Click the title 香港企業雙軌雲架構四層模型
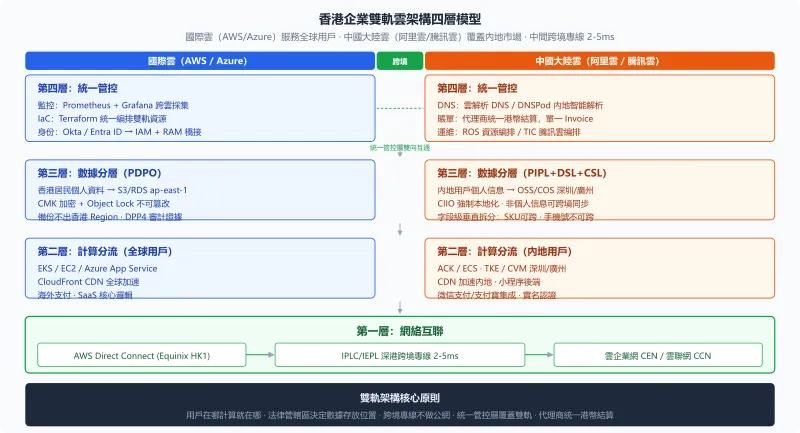 399,19
